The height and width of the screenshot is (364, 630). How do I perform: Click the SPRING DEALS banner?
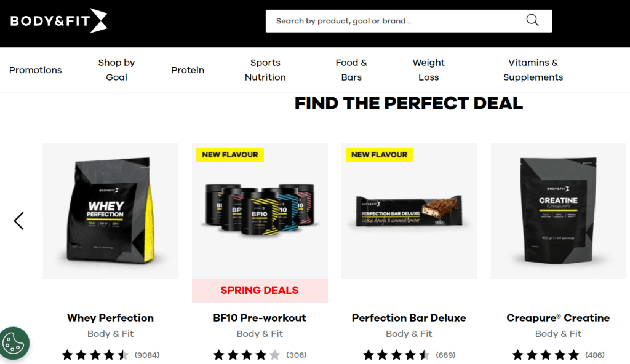click(x=260, y=290)
